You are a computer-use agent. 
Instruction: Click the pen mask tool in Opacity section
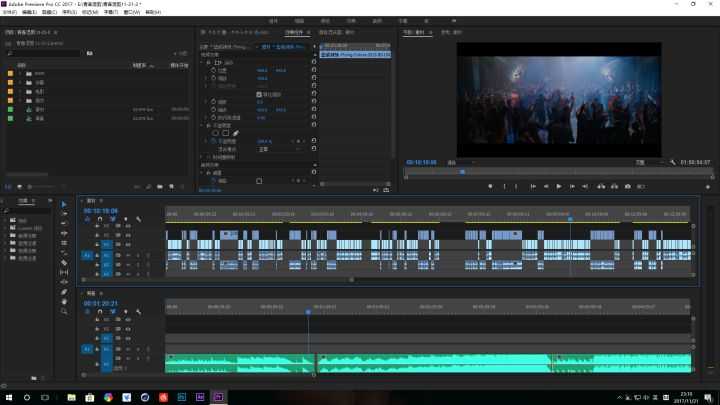[236, 132]
